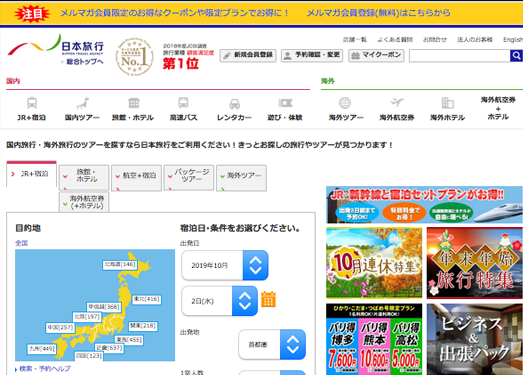This screenshot has width=523, height=375.
Task: Select the 航空+宿泊 search tab
Action: pyautogui.click(x=136, y=177)
